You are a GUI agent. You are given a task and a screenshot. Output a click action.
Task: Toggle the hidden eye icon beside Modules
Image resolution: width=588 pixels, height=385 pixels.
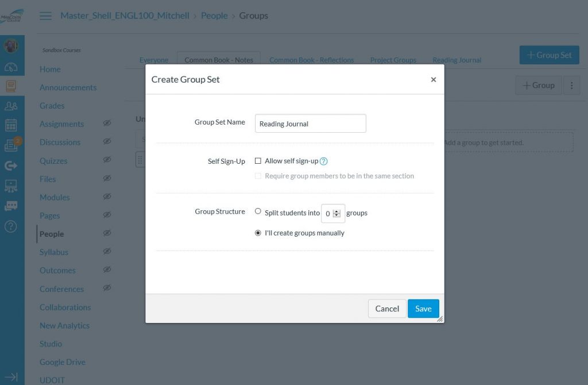point(107,197)
